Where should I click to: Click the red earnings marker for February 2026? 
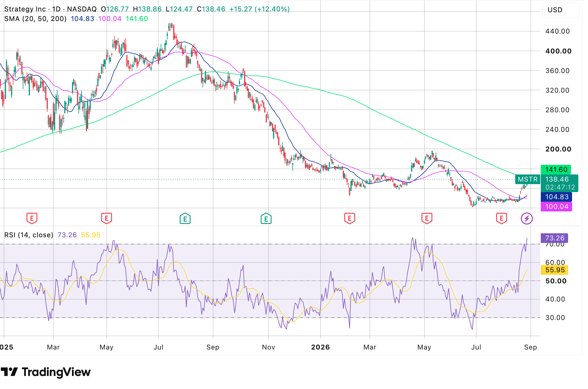349,219
